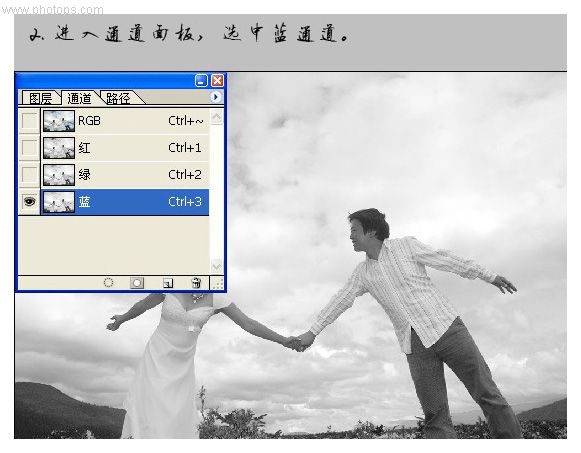Show the red (红) channel visibility box
581x453 pixels.
pos(29,148)
